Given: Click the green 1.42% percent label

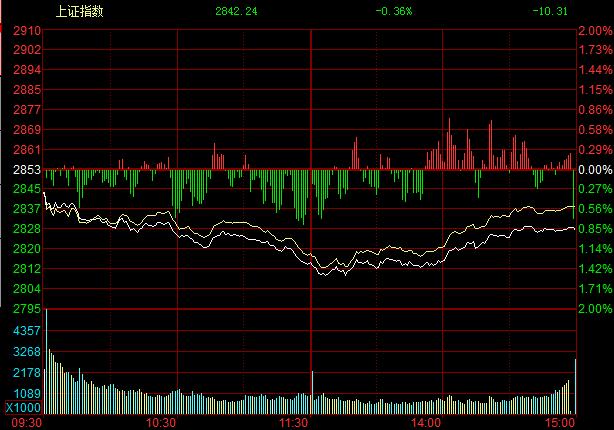Looking at the screenshot, I should (x=595, y=269).
